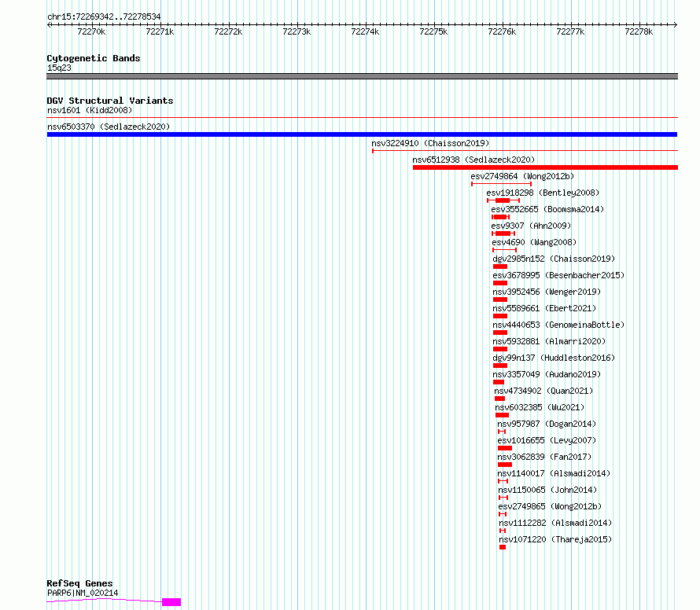The width and height of the screenshot is (700, 610).
Task: Click nsv4440653 (GenomeinaBottle) label
Action: (x=558, y=325)
